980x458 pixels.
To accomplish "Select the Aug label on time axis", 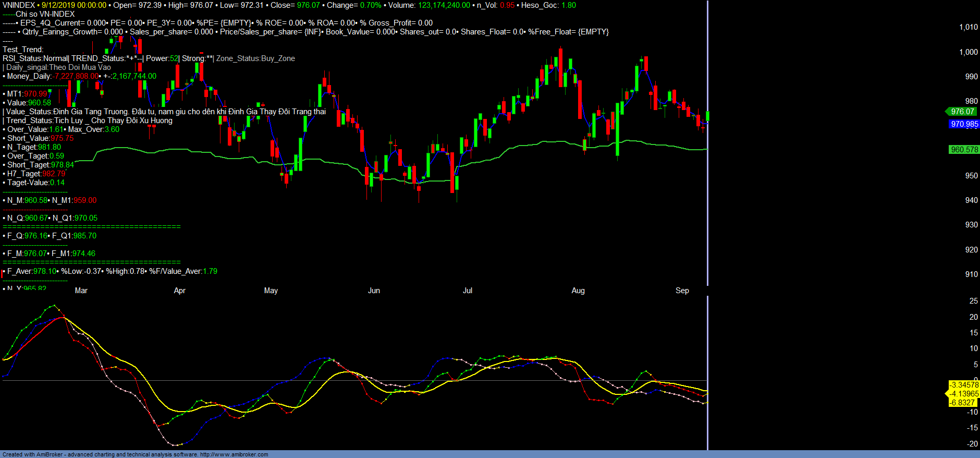I will (x=578, y=291).
